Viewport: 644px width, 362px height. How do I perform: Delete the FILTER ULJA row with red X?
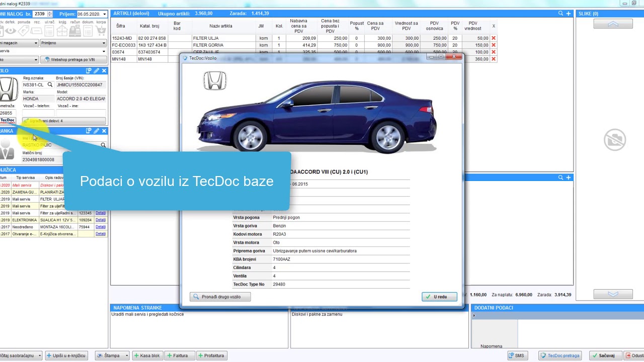494,38
